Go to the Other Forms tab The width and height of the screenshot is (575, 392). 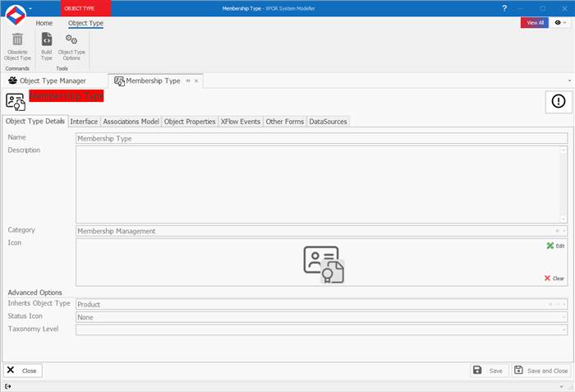coord(285,122)
